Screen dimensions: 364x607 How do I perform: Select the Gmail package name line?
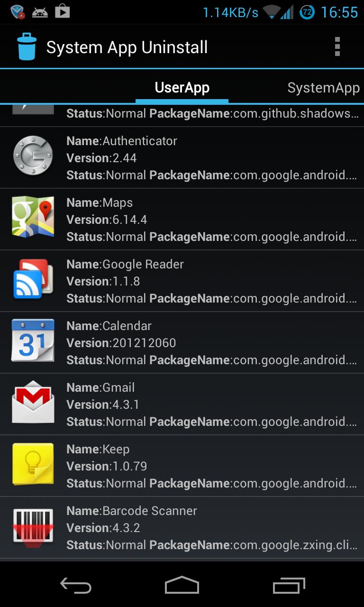pyautogui.click(x=211, y=422)
